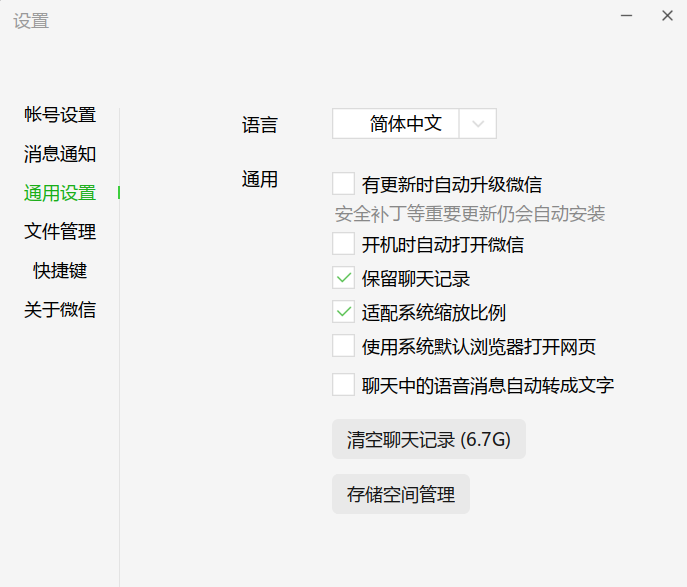Click 清空聊天记录 (6.7G) button
687x587 pixels.
[x=428, y=439]
